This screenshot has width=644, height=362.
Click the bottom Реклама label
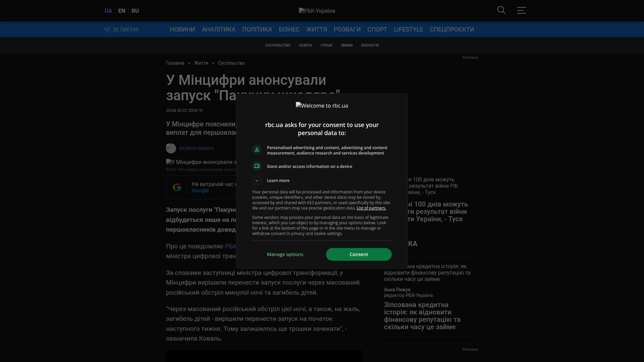point(470,349)
